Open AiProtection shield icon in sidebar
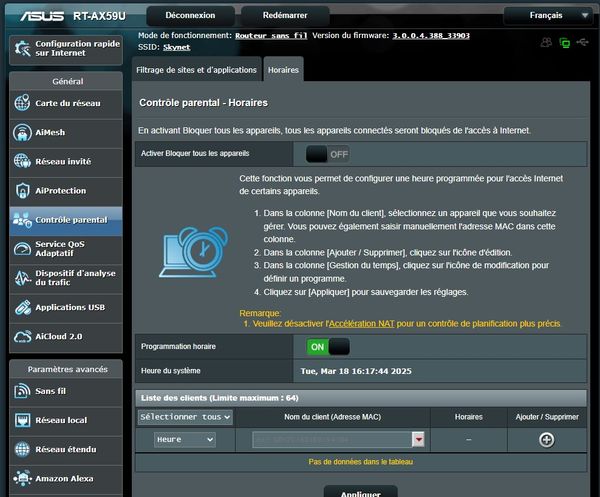600x497 pixels. [x=23, y=190]
